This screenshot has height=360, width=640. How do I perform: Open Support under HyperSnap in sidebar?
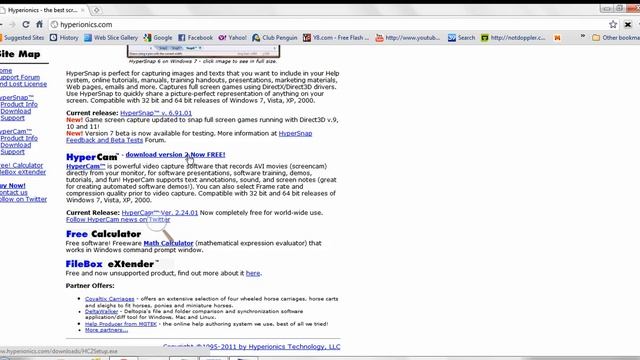point(12,118)
